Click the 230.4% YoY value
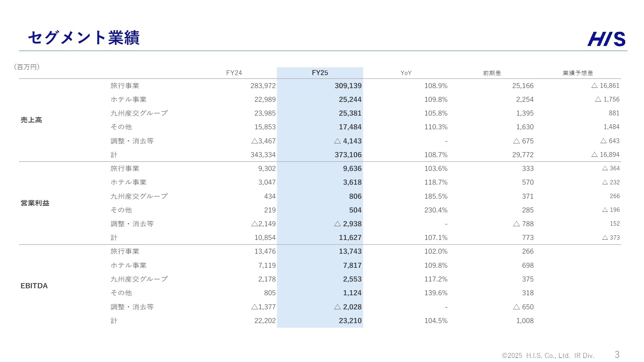This screenshot has width=644, height=362. tap(436, 210)
